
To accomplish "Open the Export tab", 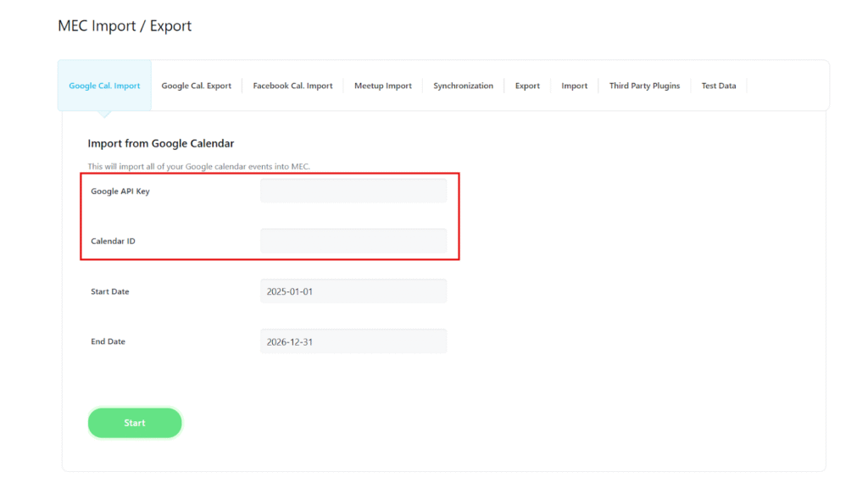I will click(527, 85).
